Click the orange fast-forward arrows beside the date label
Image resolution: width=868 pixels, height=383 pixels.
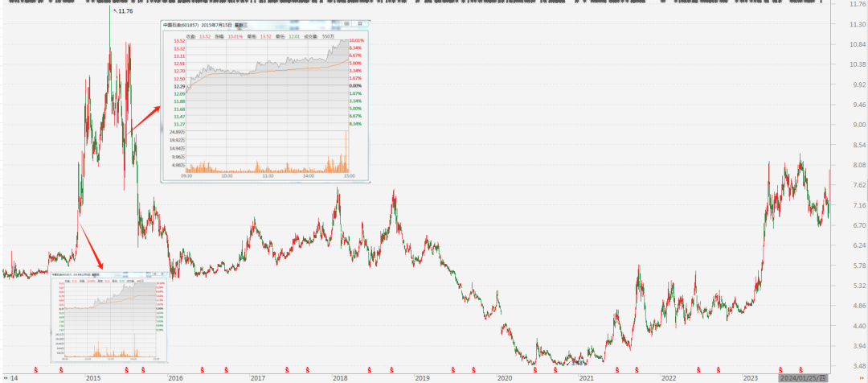(x=860, y=378)
